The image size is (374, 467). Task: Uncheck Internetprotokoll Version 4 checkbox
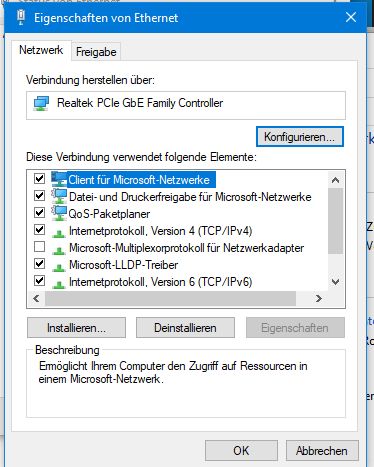click(x=39, y=229)
